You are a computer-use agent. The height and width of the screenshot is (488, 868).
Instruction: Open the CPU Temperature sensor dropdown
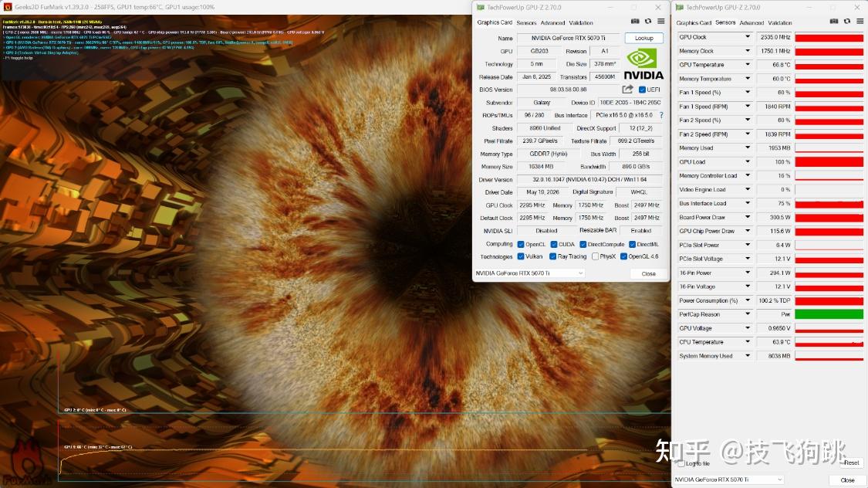pos(748,342)
